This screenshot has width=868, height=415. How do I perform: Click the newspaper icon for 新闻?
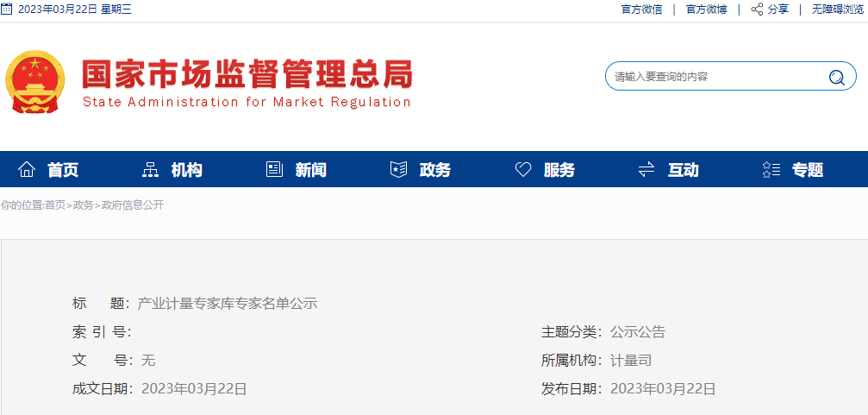pos(275,169)
